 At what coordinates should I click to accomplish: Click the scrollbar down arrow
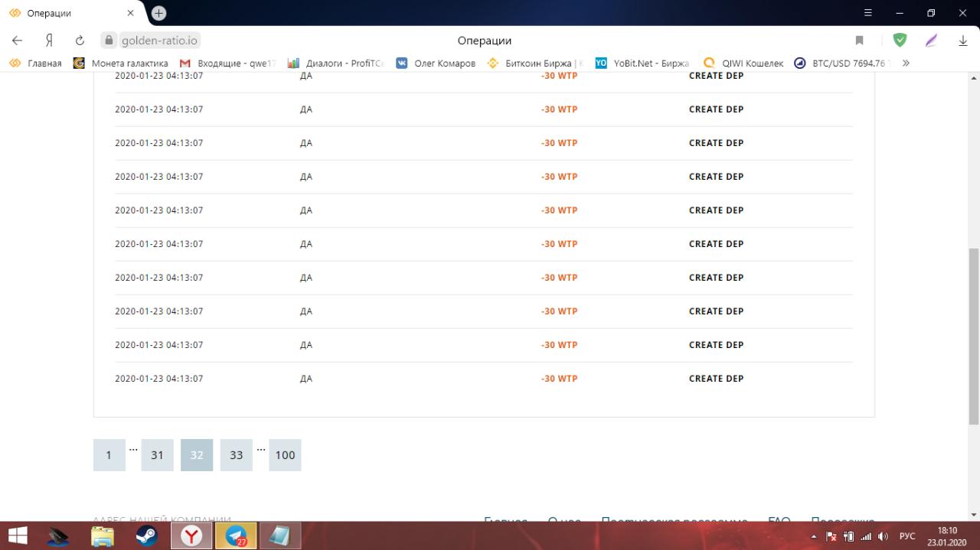pos(974,515)
